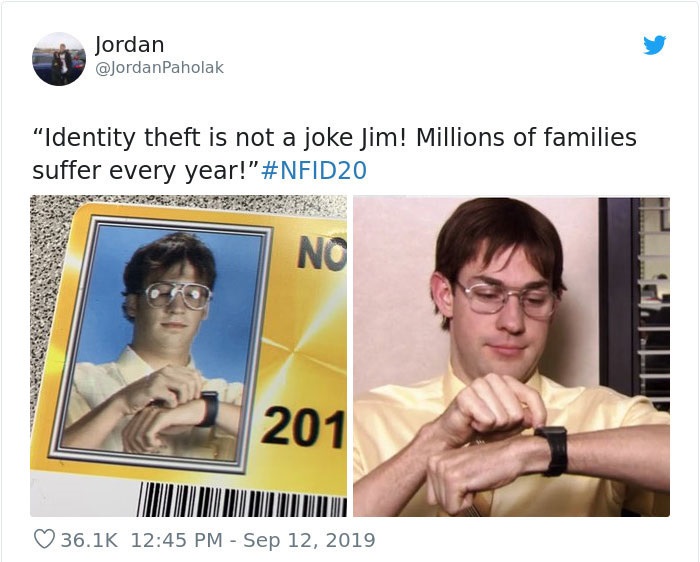The width and height of the screenshot is (700, 562).
Task: Visit the @JordanPaholak handle
Action: click(159, 67)
